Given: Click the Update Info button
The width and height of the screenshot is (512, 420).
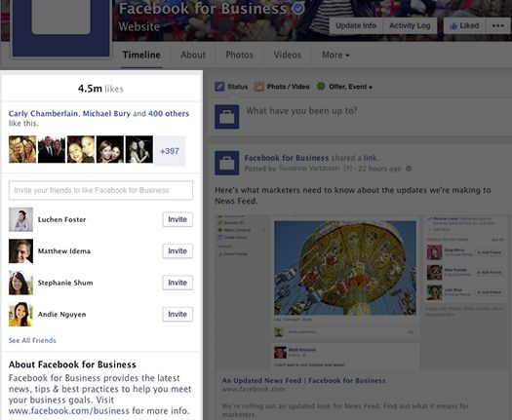Looking at the screenshot, I should [356, 25].
